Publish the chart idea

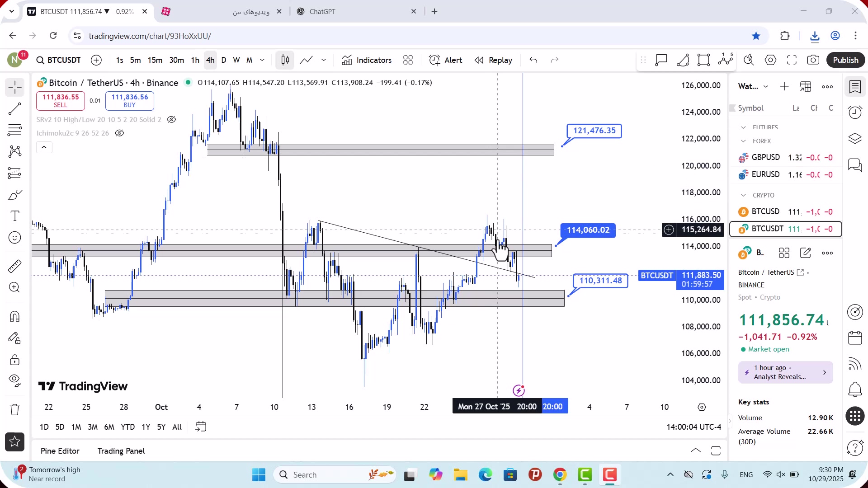pos(845,60)
